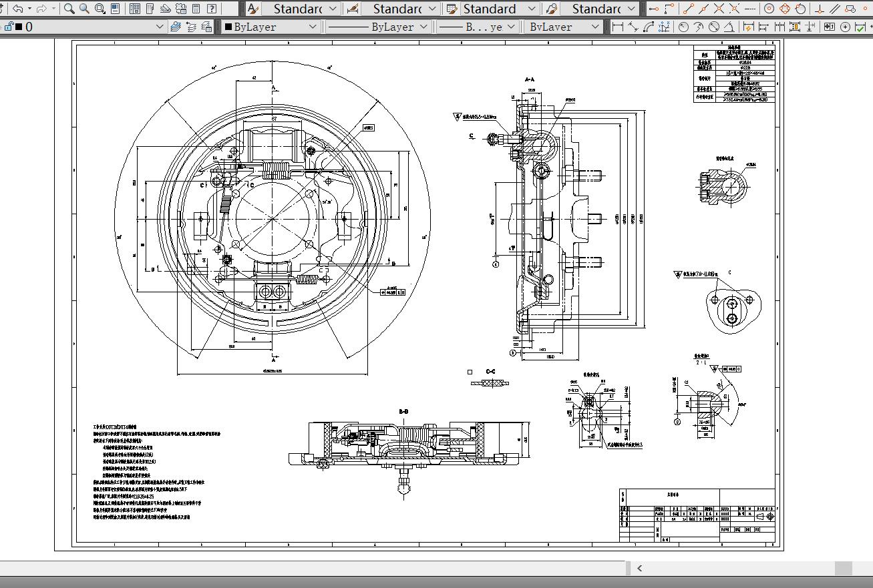Select the Angular Dimension tool
This screenshot has width=873, height=588.
729,27
